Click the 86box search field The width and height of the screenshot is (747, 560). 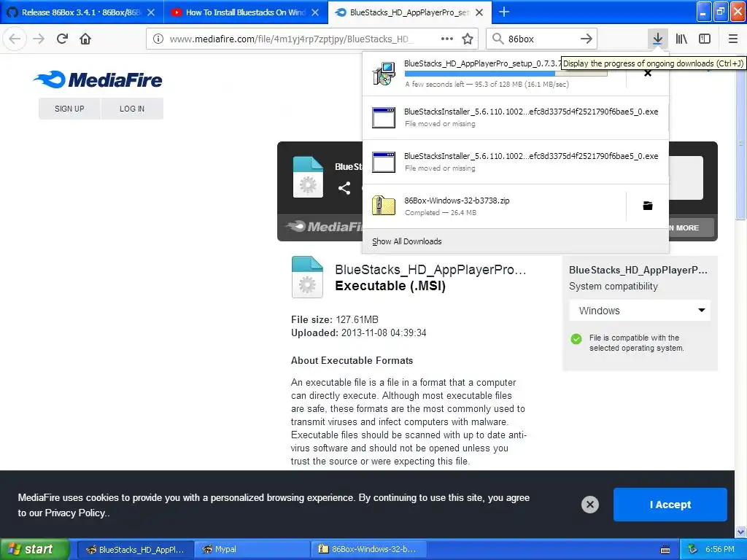pyautogui.click(x=541, y=39)
